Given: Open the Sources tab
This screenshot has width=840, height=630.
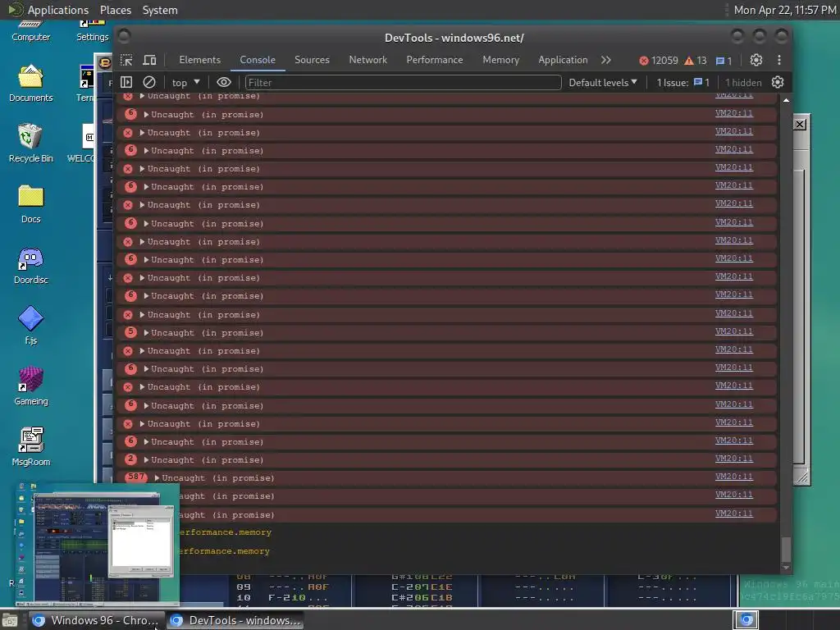Looking at the screenshot, I should click(312, 60).
